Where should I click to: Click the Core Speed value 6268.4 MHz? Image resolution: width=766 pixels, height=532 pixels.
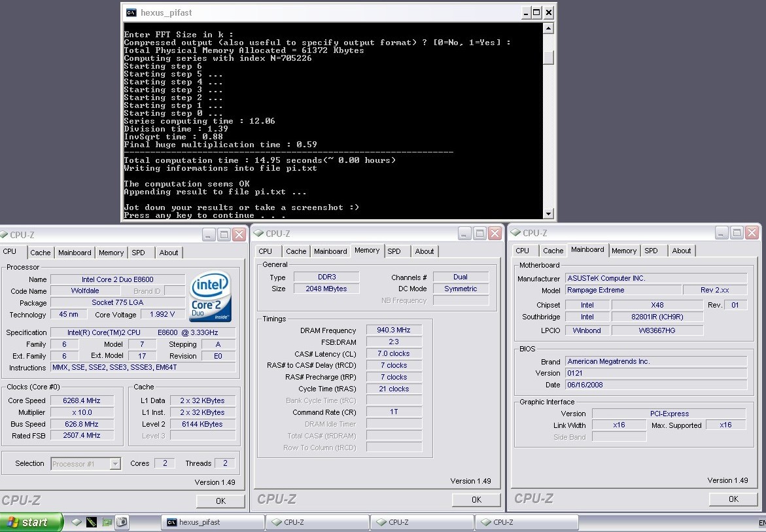tap(82, 400)
